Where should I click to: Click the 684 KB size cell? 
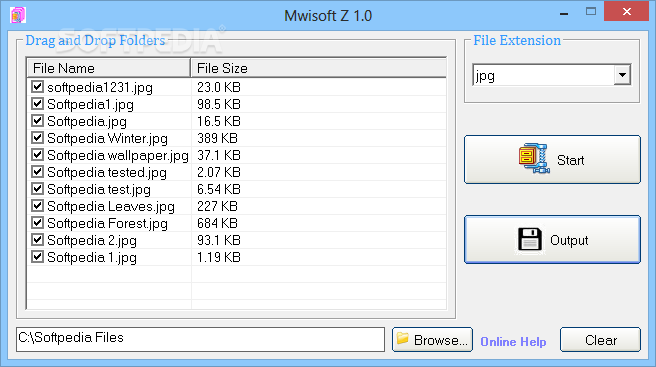click(217, 223)
